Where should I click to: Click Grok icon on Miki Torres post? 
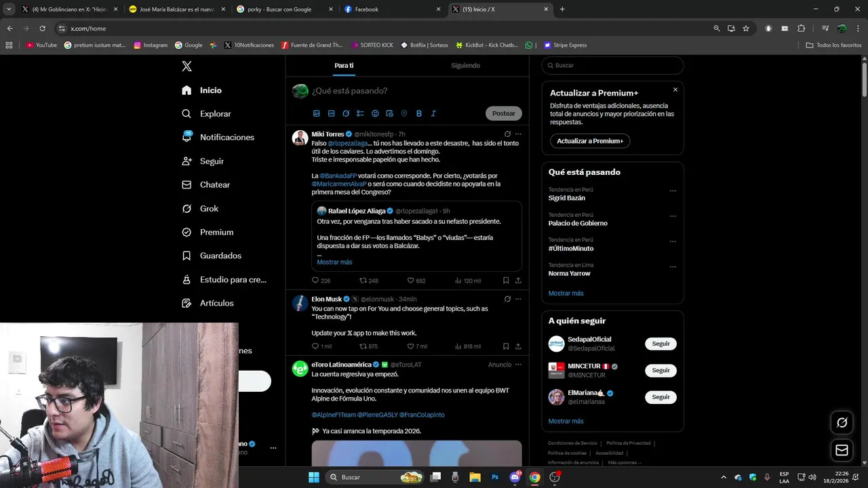pos(507,134)
